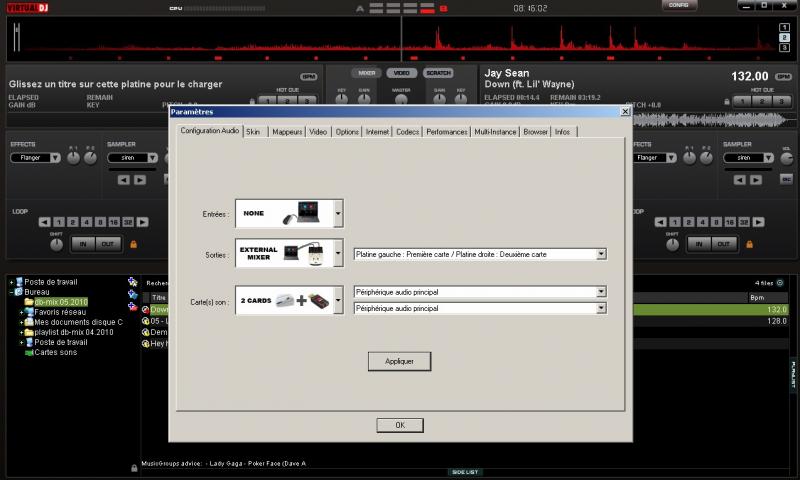Open the left deck Flanger effect dropdown
The image size is (800, 480).
[x=55, y=158]
